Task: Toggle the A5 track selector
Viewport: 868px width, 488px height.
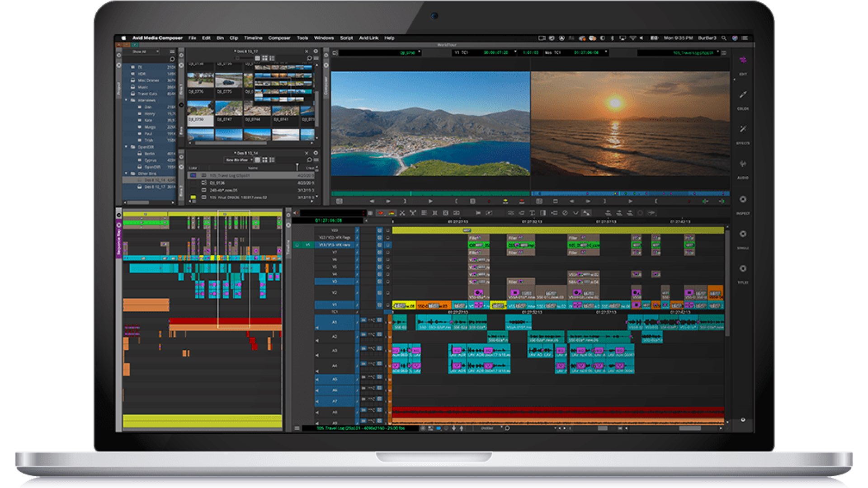Action: coord(335,379)
